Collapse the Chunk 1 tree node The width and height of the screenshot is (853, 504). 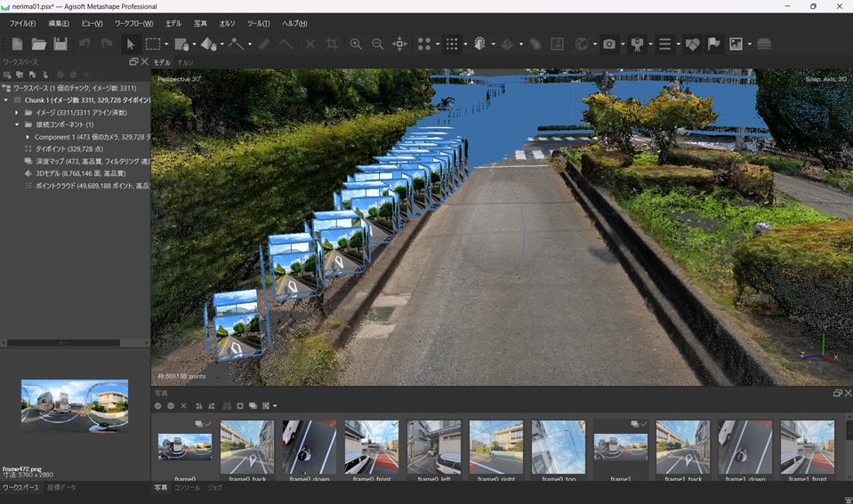coord(6,100)
